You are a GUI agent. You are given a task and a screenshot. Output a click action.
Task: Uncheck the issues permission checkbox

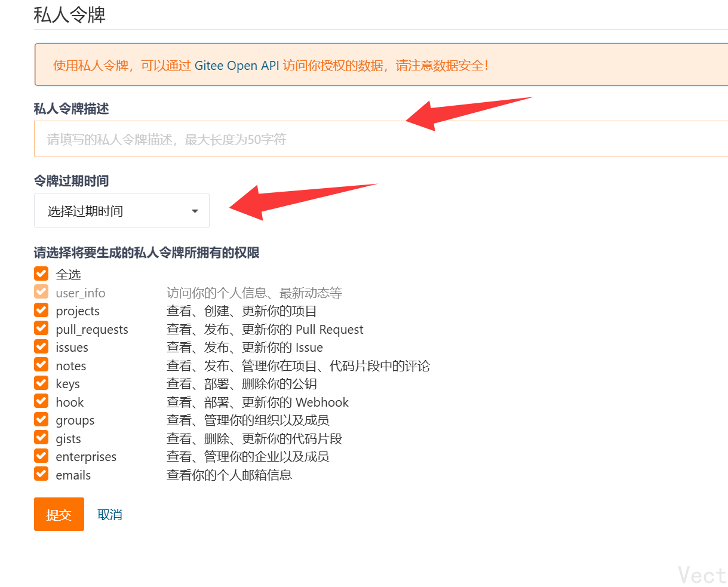[41, 346]
